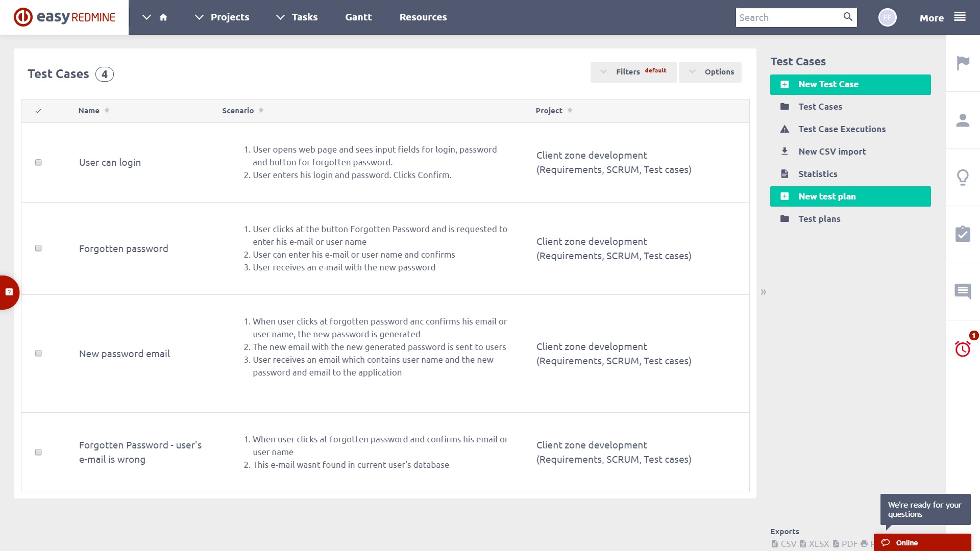The width and height of the screenshot is (980, 551).
Task: Expand the Filters panel
Action: point(633,72)
